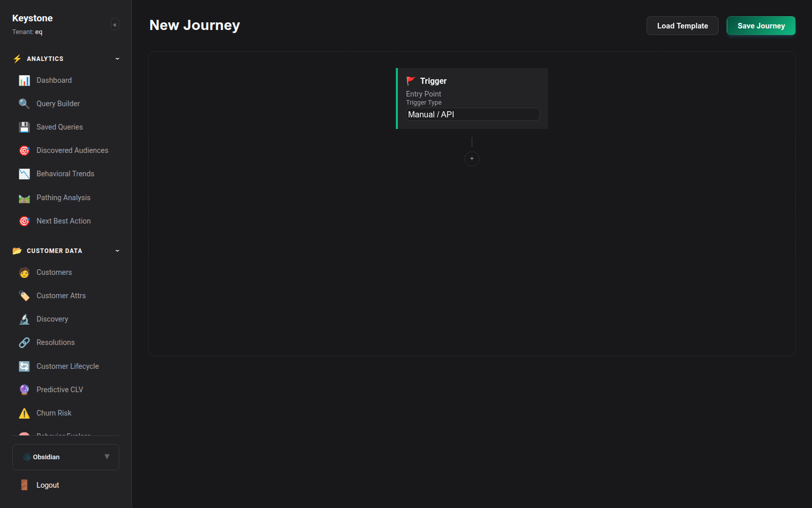
Task: Click the Customer Lifecycle cycle icon
Action: [24, 366]
